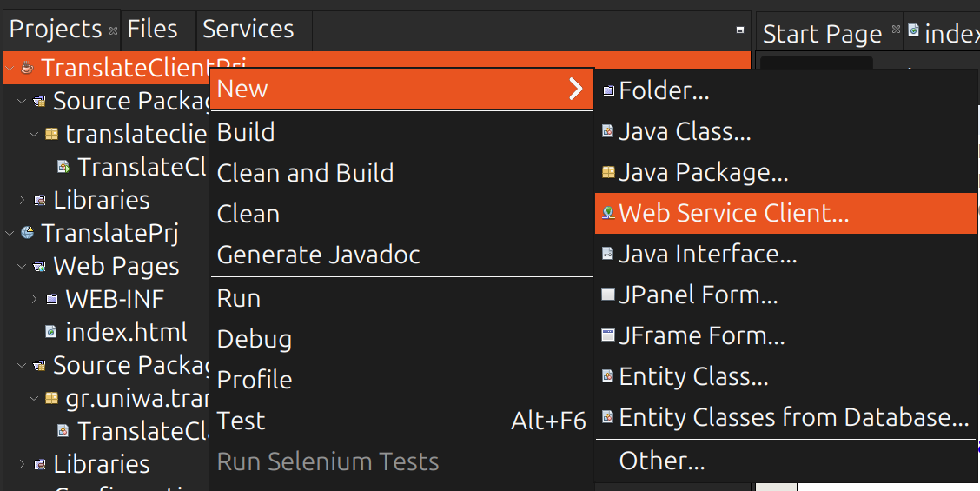The image size is (980, 491).
Task: Click Run in the context menu
Action: tap(401, 298)
